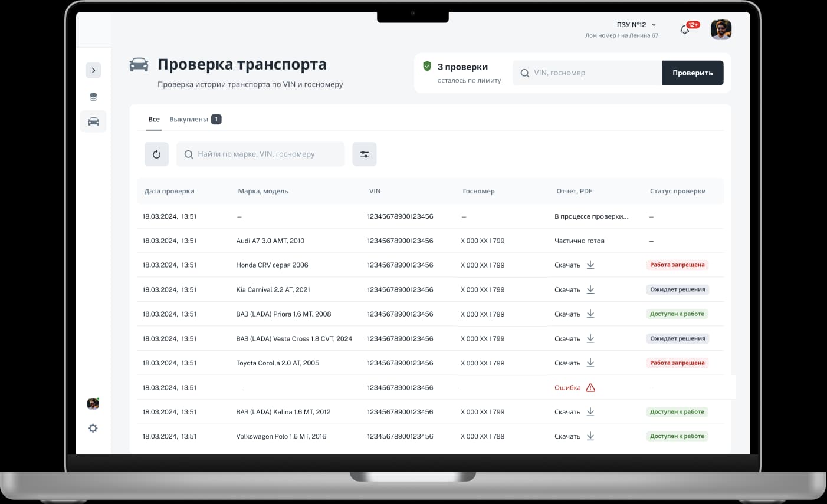Image resolution: width=827 pixels, height=504 pixels.
Task: Click the Проверить button
Action: pyautogui.click(x=693, y=73)
